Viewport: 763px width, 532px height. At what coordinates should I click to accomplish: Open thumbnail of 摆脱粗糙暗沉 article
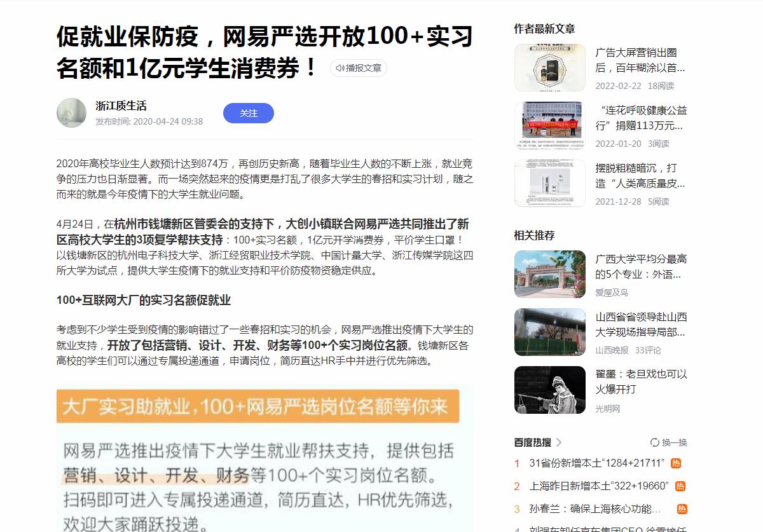[550, 183]
